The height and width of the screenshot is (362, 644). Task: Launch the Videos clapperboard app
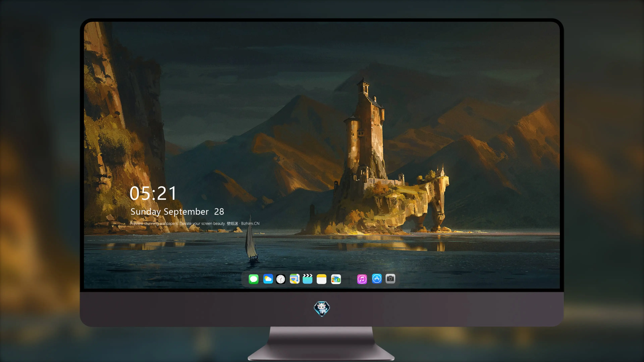pyautogui.click(x=308, y=279)
